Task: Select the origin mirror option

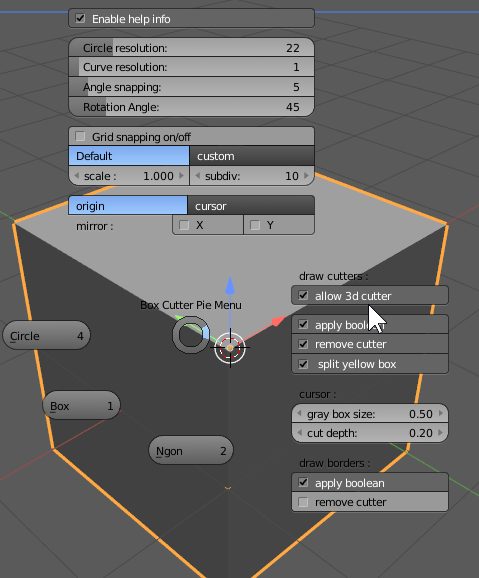Action: 128,206
